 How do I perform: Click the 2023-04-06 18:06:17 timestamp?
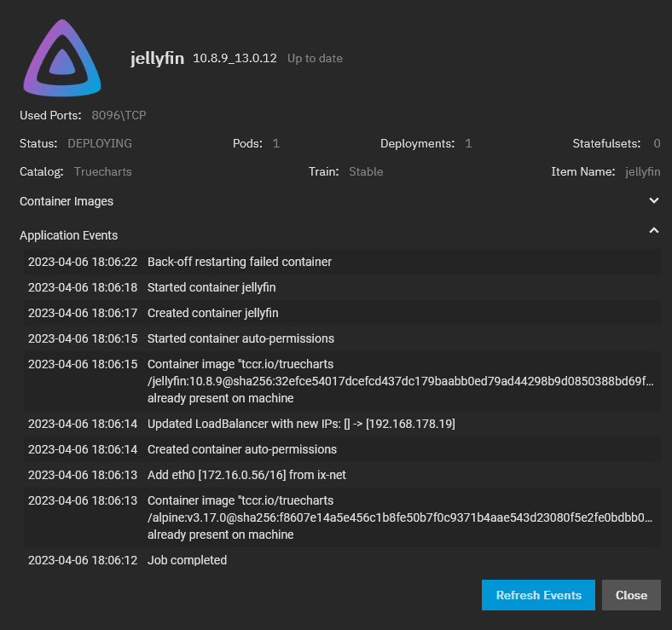83,313
